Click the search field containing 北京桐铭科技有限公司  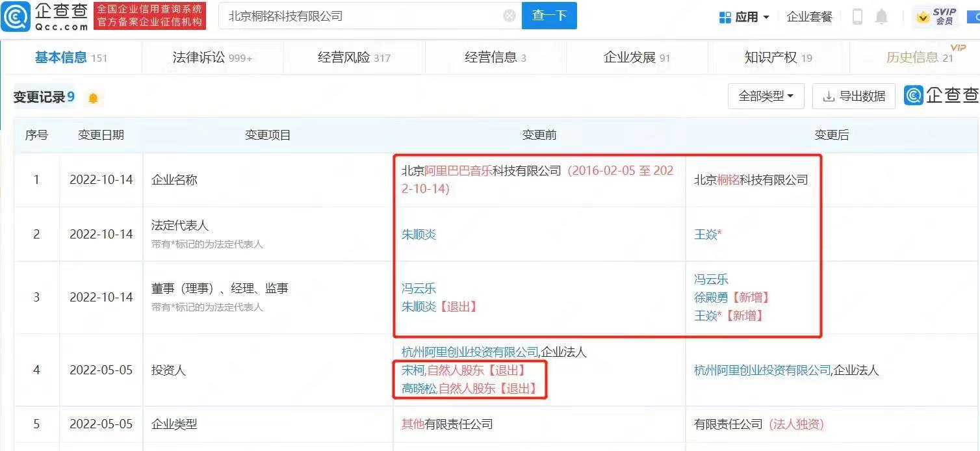click(x=370, y=16)
